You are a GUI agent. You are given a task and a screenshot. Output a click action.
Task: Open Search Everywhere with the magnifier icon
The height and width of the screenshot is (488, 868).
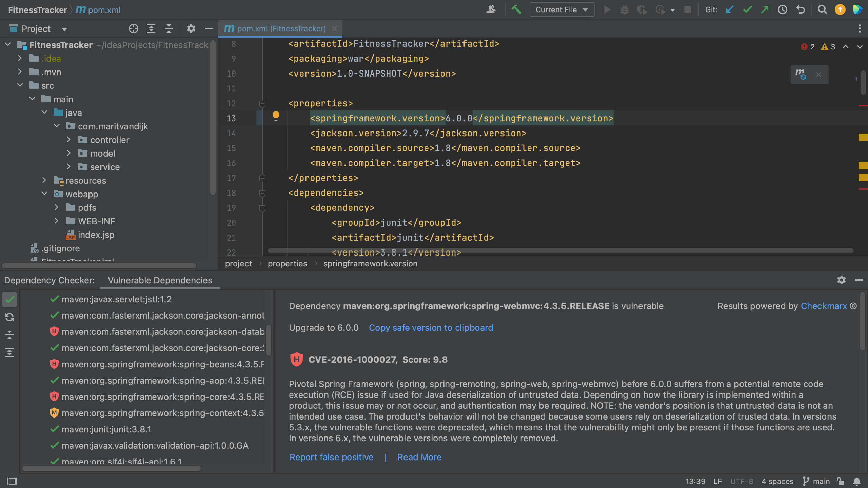tap(822, 9)
